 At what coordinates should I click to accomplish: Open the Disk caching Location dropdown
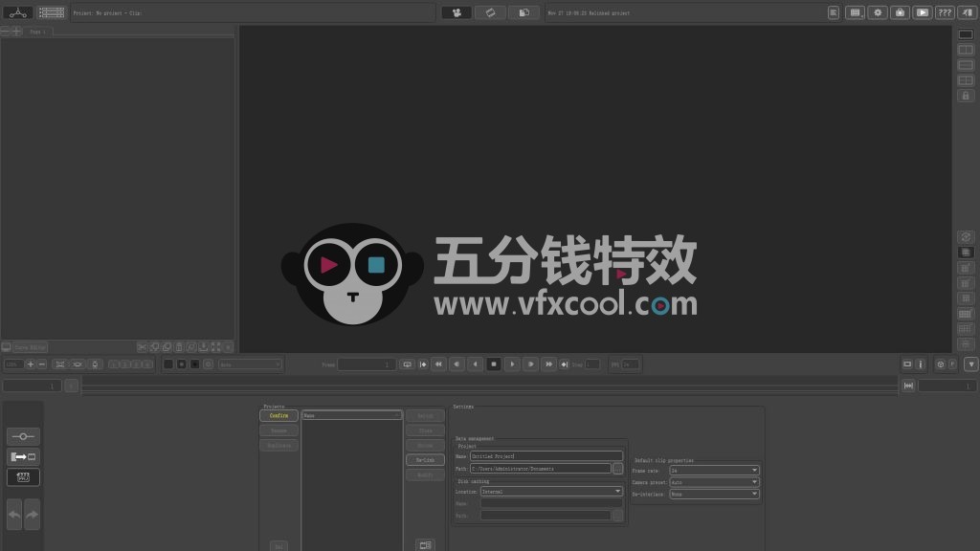(552, 492)
